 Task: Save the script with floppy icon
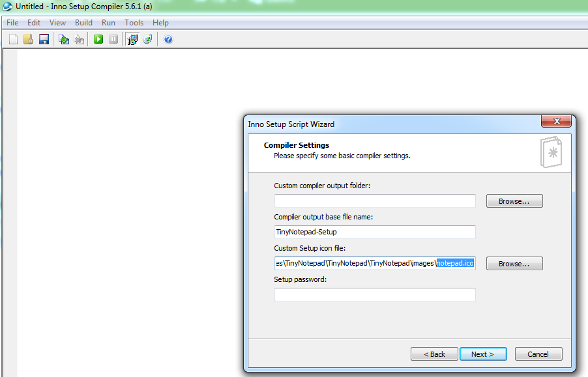(x=44, y=39)
